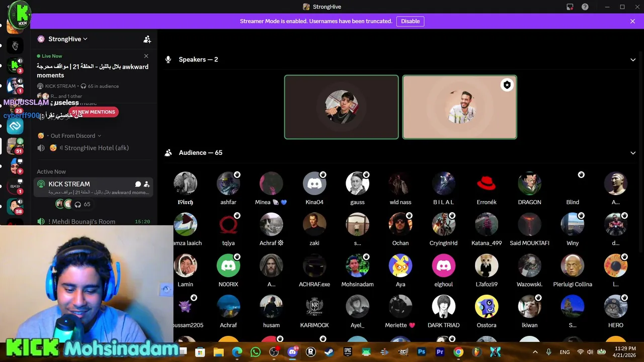
Task: Open volume control in system tray
Action: 590,352
